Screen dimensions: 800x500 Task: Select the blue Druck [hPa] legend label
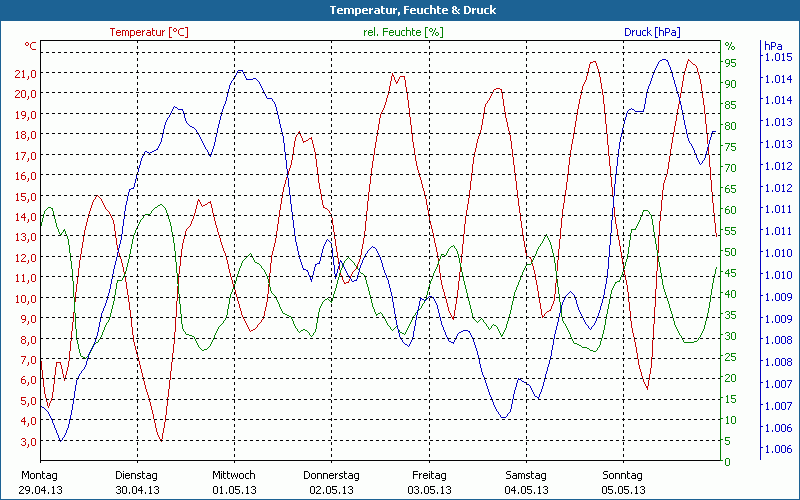tap(652, 32)
